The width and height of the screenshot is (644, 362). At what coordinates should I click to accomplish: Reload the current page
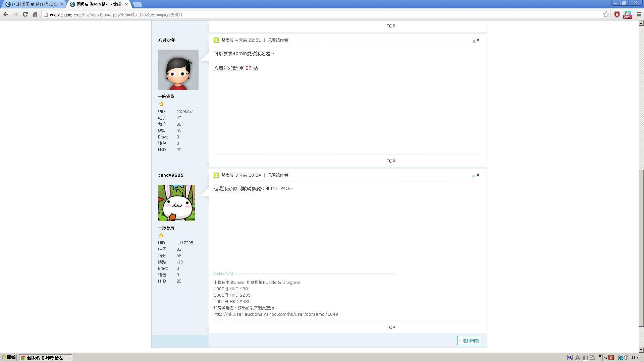pos(25,14)
